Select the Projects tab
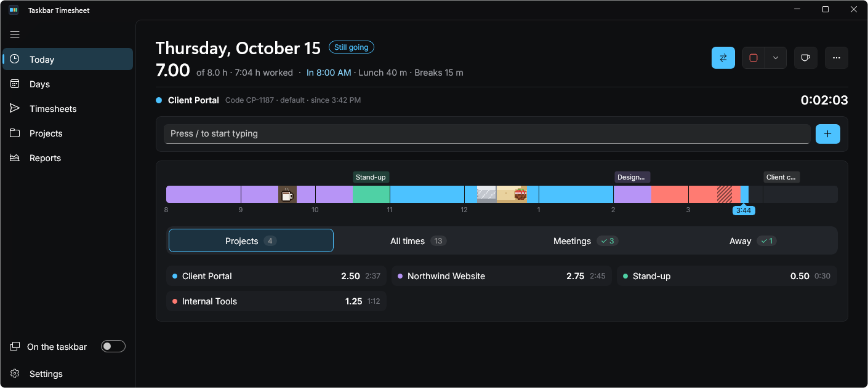Screen dimensions: 868x388 [x=251, y=240]
